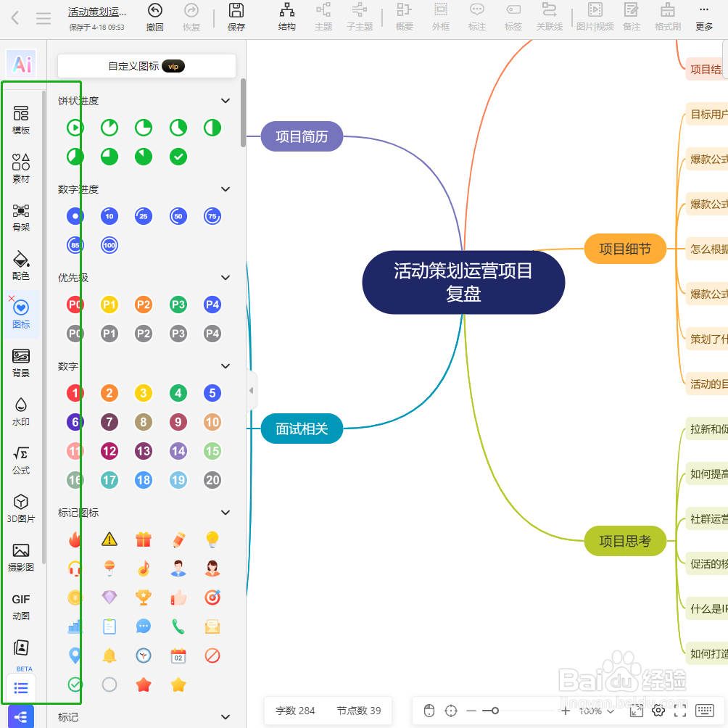728x728 pixels.
Task: Click the 子主题 subtopic tool
Action: pos(360,17)
